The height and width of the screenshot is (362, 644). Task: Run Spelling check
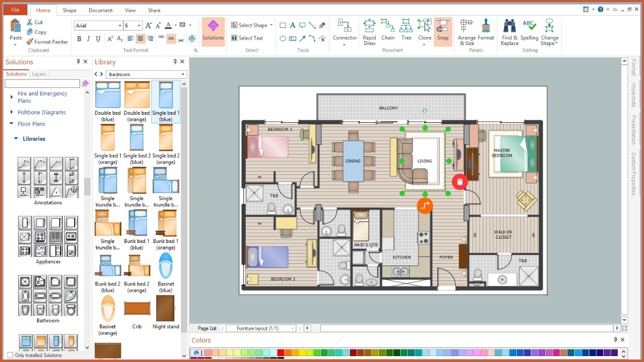[x=529, y=31]
